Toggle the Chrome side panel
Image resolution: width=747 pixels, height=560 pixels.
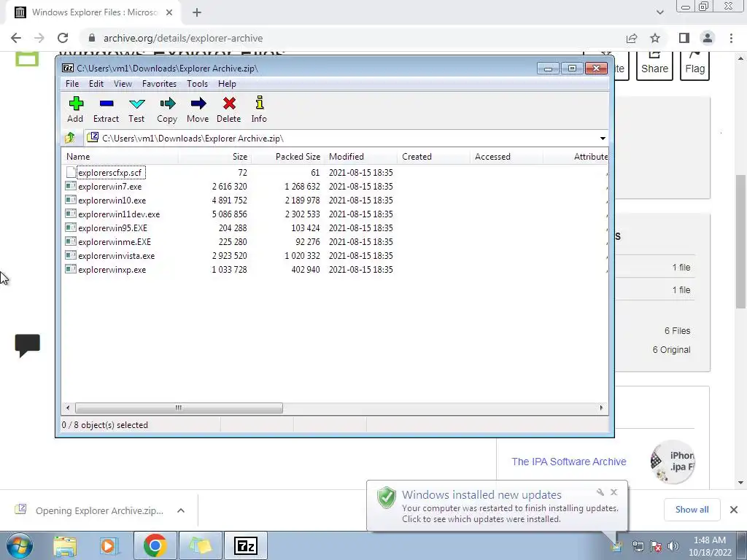684,38
